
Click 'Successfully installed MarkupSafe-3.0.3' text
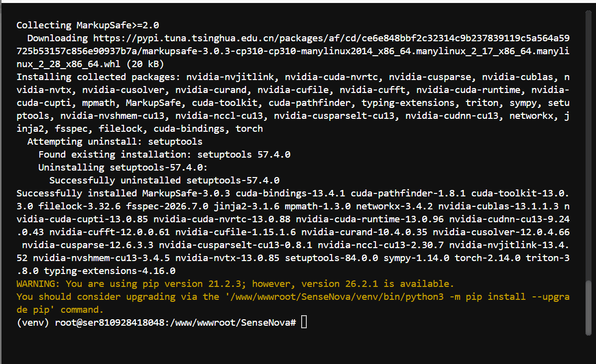[x=123, y=193]
